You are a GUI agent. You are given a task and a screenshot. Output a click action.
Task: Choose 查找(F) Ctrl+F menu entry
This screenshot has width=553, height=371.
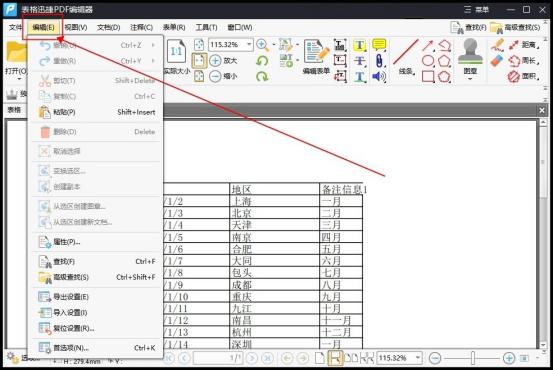97,261
